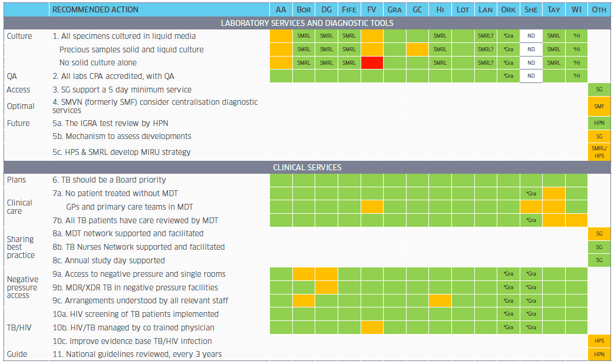The image size is (614, 364).
Task: Click '11. National guidelines reviewed, every 3 years'
Action: 137,354
